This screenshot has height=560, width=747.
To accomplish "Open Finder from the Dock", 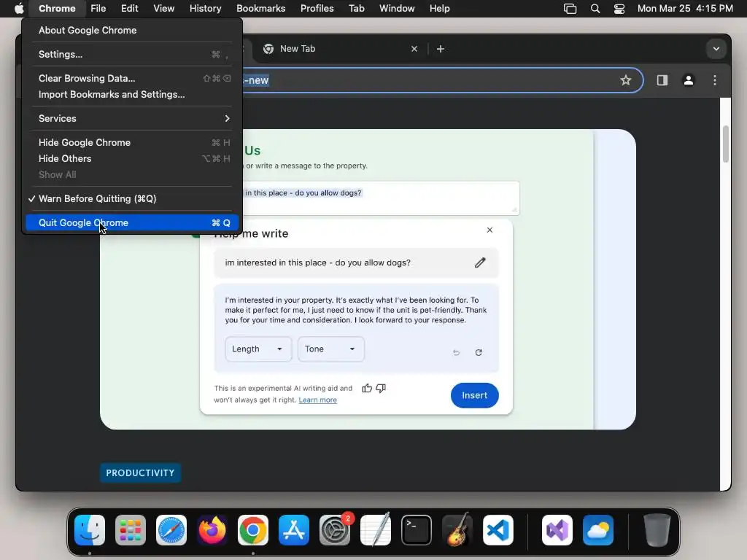I will pyautogui.click(x=90, y=530).
